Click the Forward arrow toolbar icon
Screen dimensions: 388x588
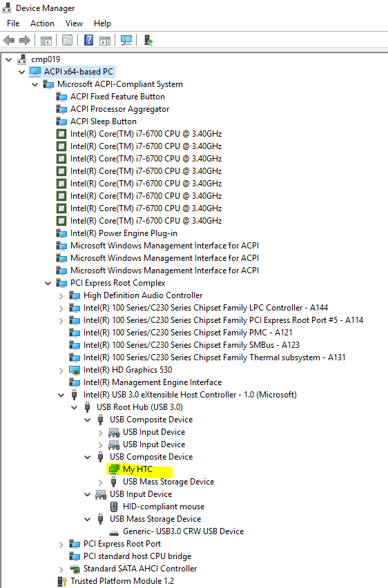click(x=25, y=40)
